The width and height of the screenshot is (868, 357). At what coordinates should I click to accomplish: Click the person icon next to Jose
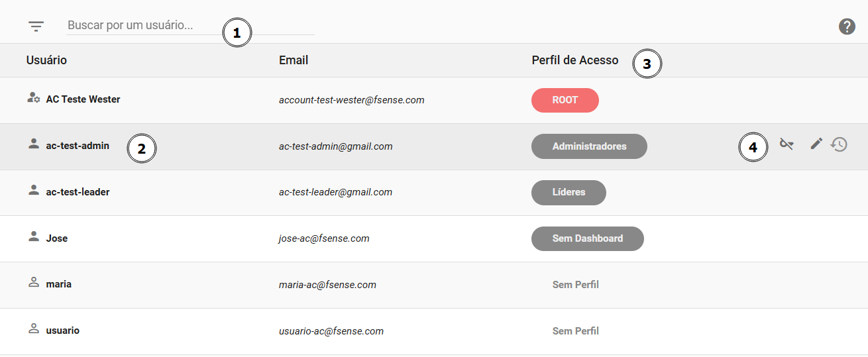point(34,236)
